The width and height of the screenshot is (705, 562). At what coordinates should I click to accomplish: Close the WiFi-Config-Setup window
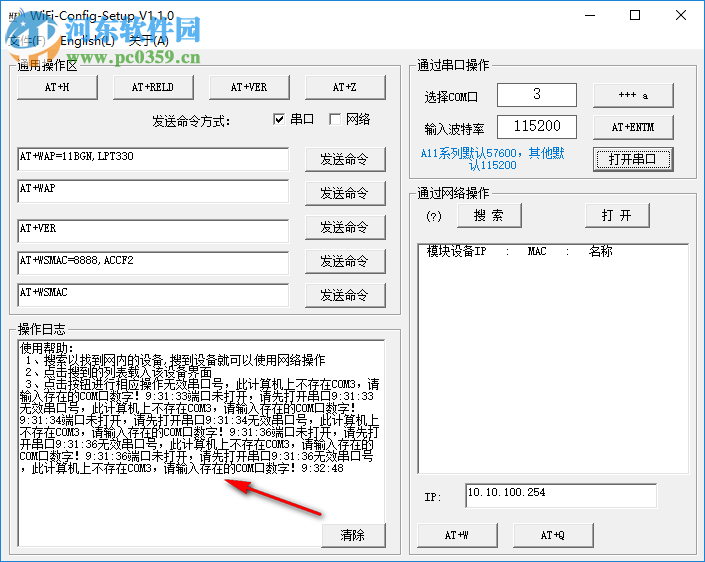[x=681, y=16]
